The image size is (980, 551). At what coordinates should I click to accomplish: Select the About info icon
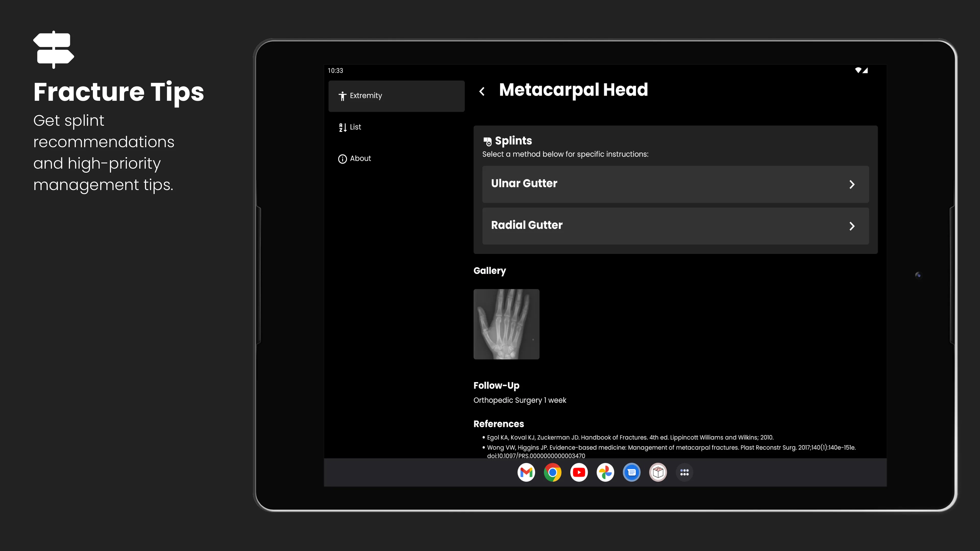[x=342, y=159]
